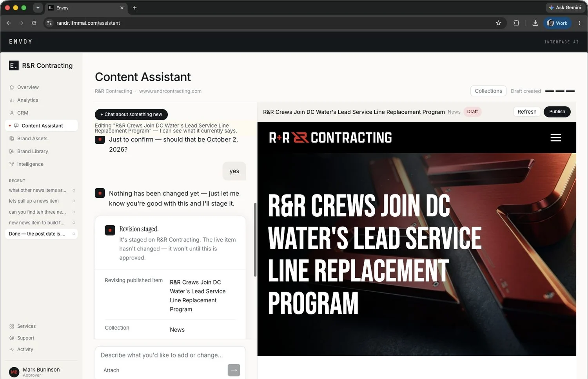The image size is (588, 379).
Task: Reload the page with browser refresh icon
Action: 34,23
